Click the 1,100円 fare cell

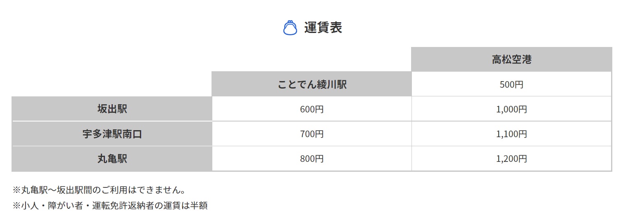pyautogui.click(x=511, y=134)
